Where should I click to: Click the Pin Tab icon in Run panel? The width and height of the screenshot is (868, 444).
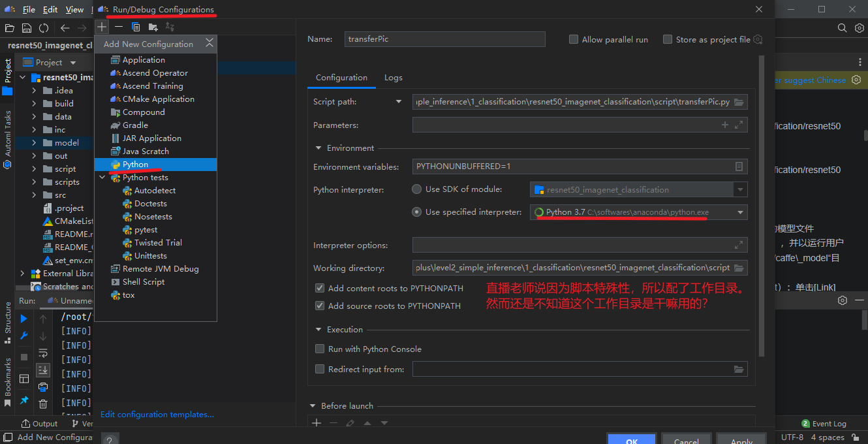coord(23,400)
